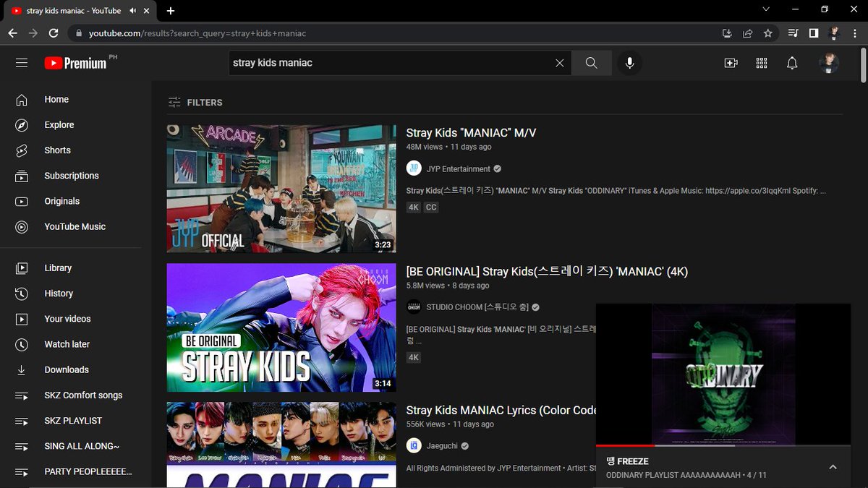
Task: Click the miniplayer ODDINARY video
Action: pyautogui.click(x=723, y=374)
